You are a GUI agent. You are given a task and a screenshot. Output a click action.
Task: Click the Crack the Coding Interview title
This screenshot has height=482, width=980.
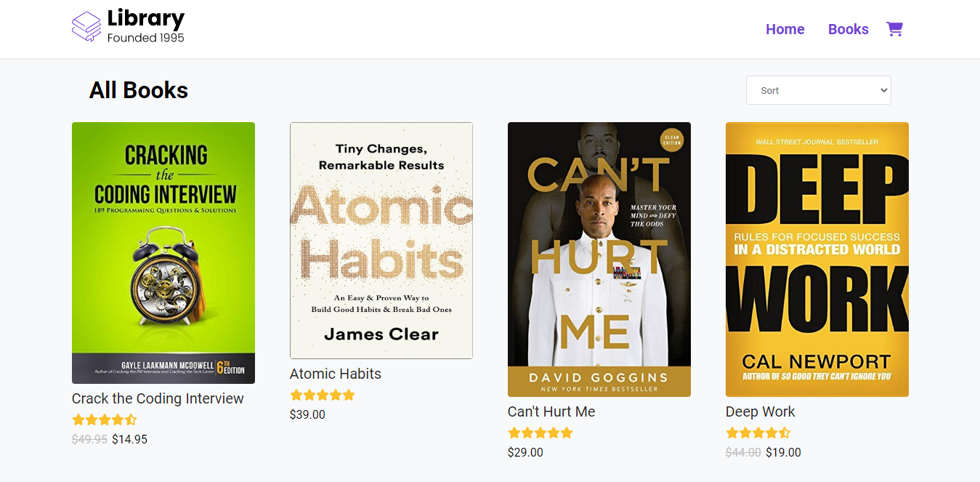click(x=158, y=398)
